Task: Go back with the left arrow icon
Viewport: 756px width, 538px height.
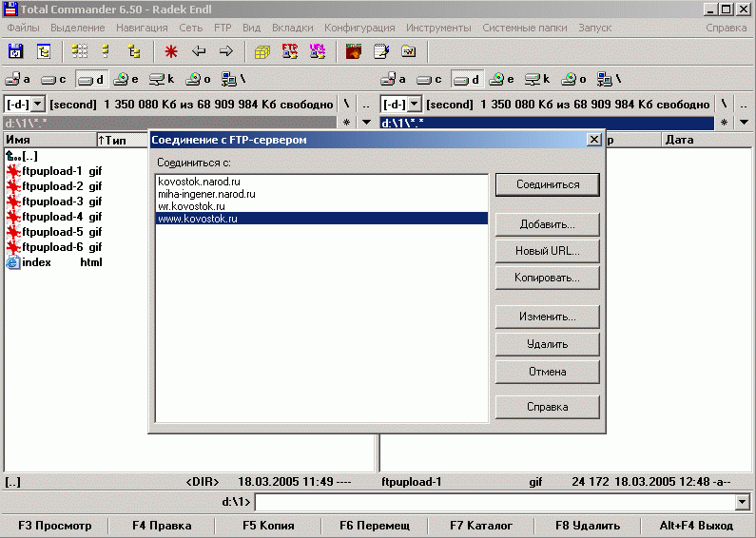Action: tap(199, 51)
